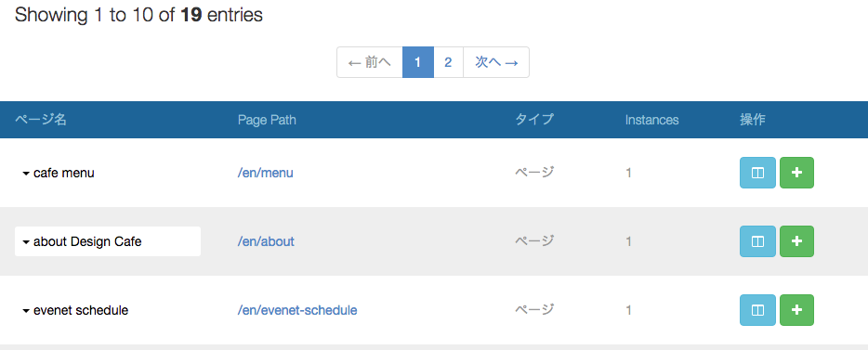Open the /en/evenet-schedule link
Viewport: 868px width, 350px height.
[x=297, y=310]
